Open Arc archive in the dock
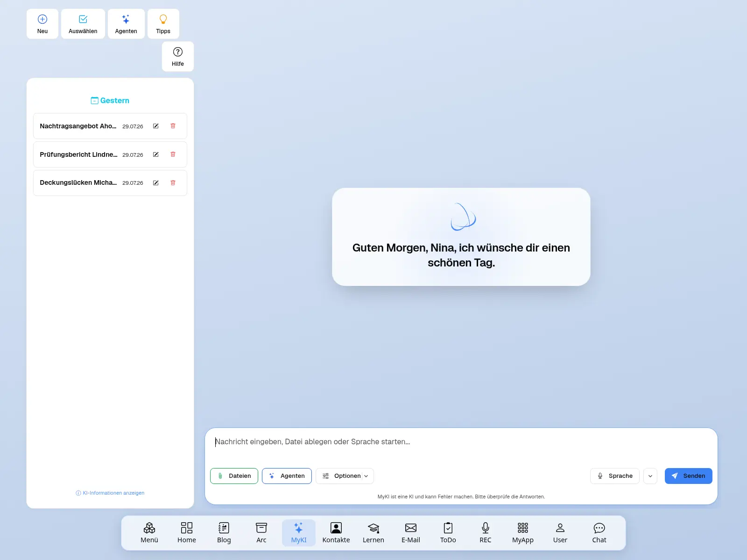This screenshot has width=747, height=560. coord(261,533)
